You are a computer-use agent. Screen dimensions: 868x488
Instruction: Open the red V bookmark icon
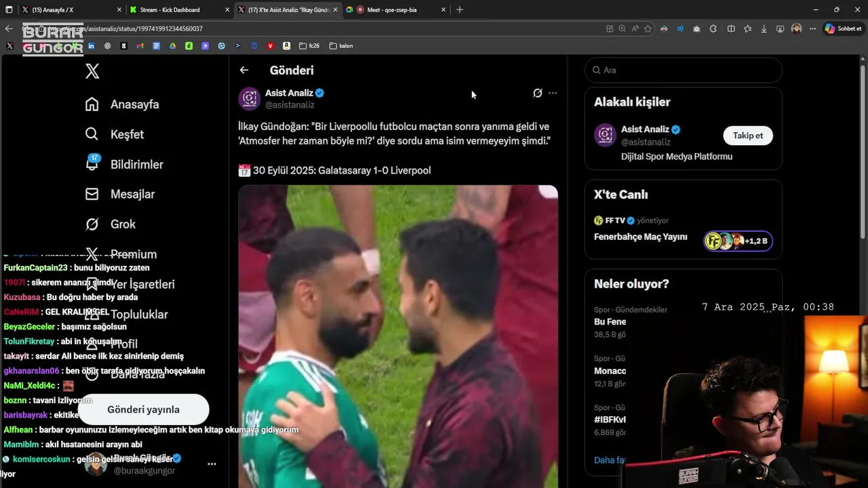coord(271,45)
